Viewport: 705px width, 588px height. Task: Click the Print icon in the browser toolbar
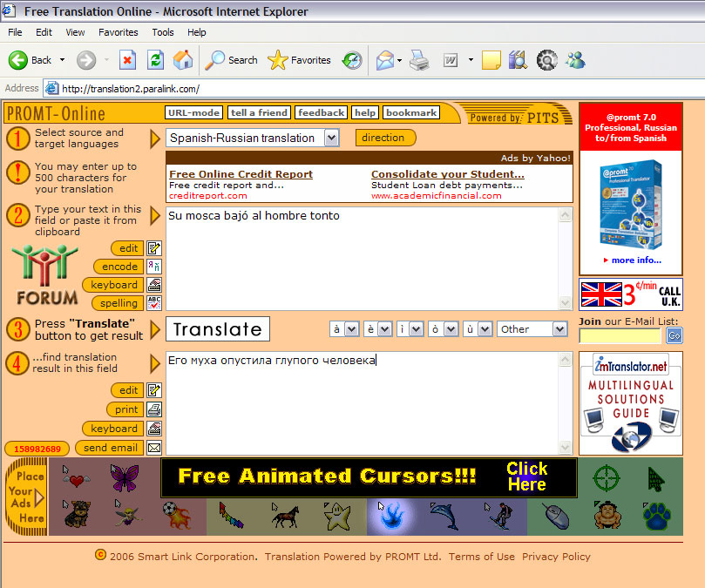pos(419,60)
